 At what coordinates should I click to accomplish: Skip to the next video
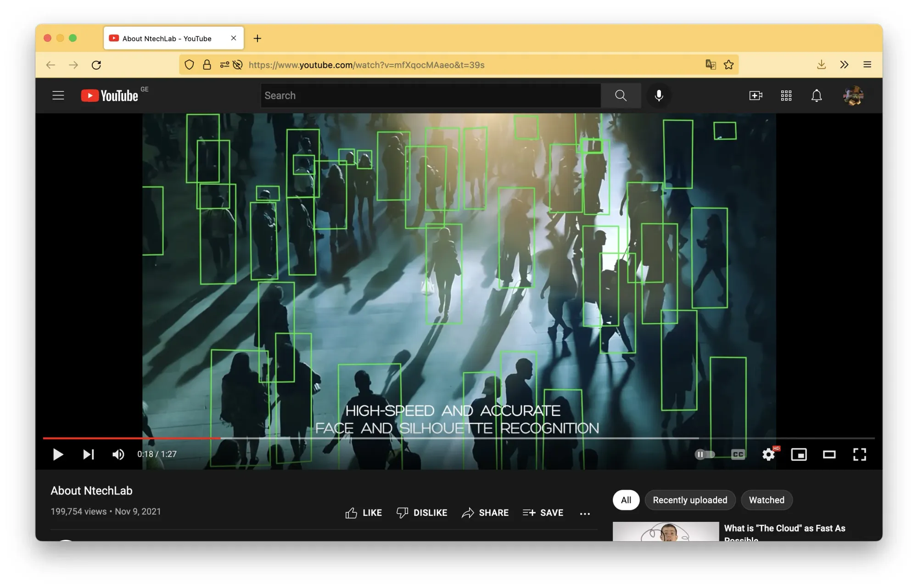(x=89, y=454)
